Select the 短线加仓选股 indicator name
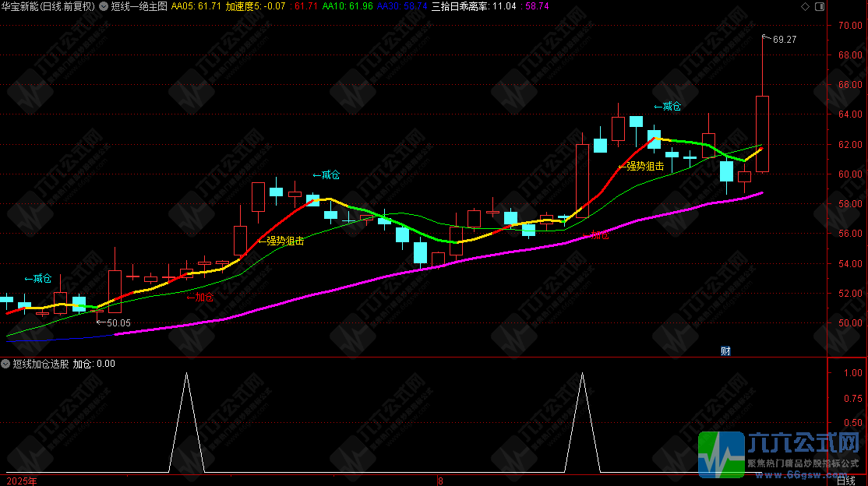Screen dimensions: 868x486 pos(41,364)
